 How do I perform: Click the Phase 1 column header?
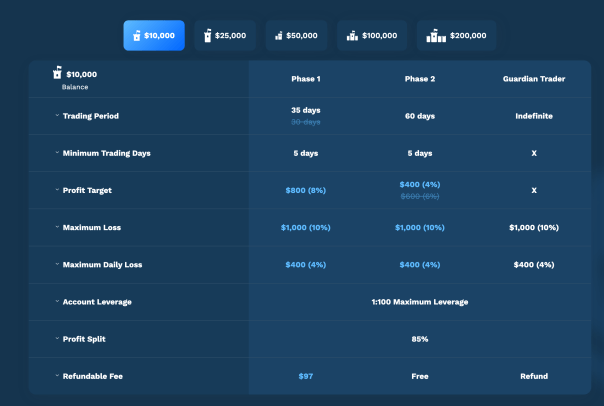[305, 78]
